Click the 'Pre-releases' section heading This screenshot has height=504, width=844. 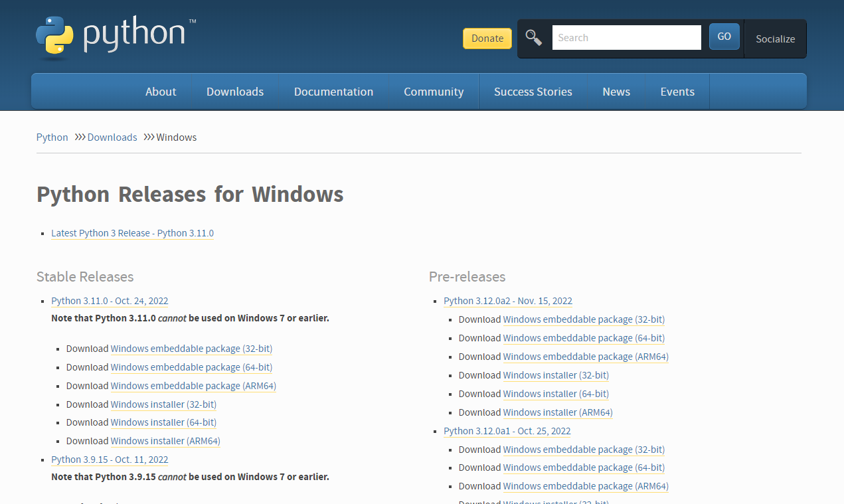pos(467,277)
